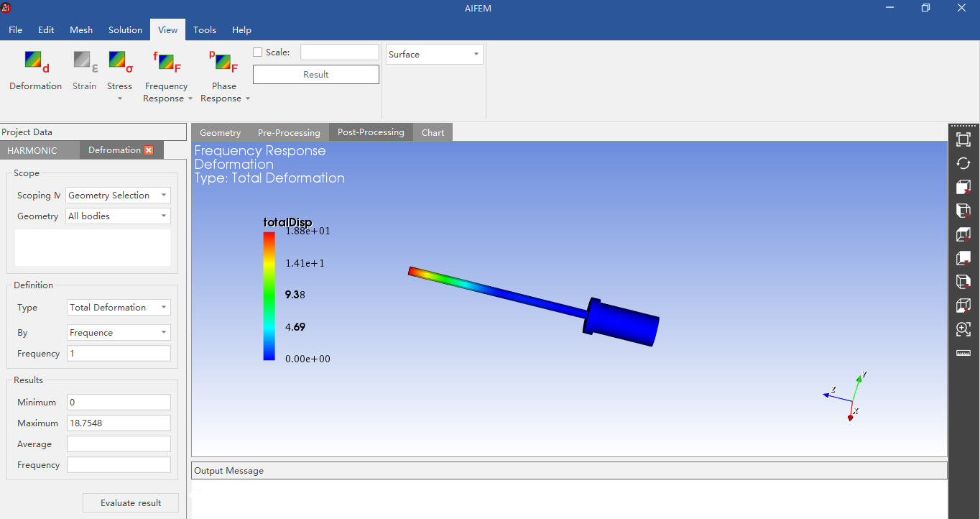980x519 pixels.
Task: Click the 'totalDisp' legend title
Action: point(288,223)
